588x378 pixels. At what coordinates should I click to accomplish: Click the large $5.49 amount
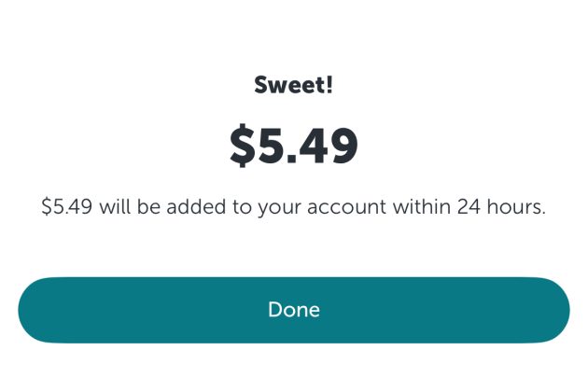click(x=294, y=145)
